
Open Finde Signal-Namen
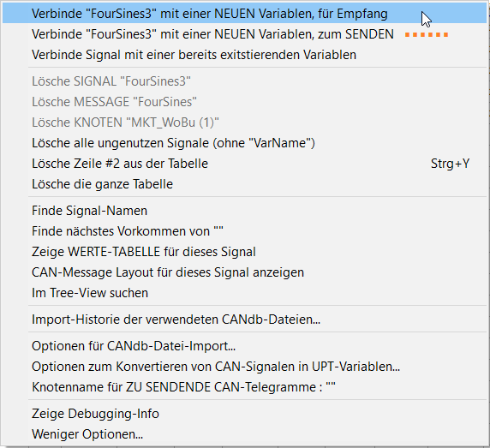click(x=245, y=211)
